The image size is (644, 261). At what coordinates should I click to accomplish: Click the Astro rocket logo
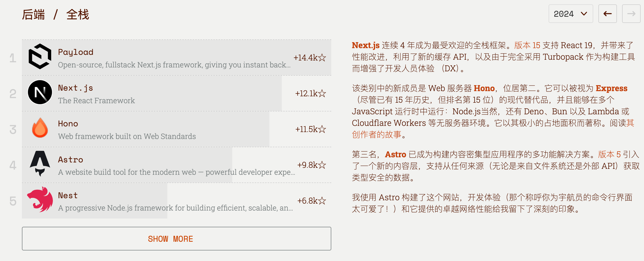coord(40,164)
